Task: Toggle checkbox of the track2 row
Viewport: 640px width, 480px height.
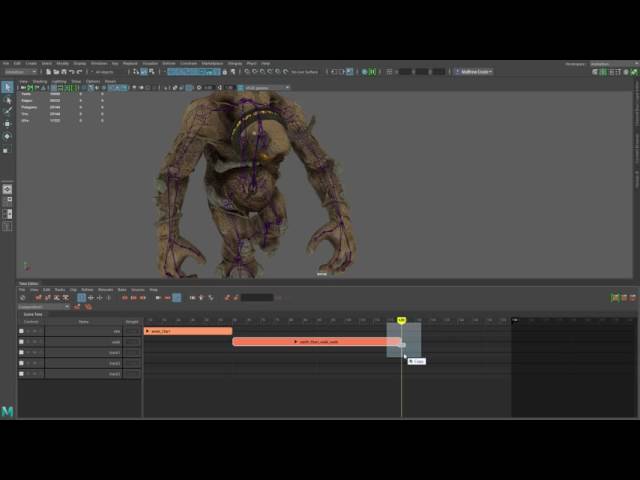Action: pos(21,363)
